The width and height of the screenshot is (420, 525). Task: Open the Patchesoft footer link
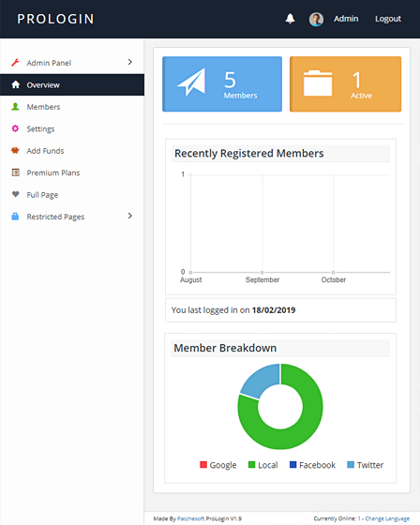[x=190, y=518]
